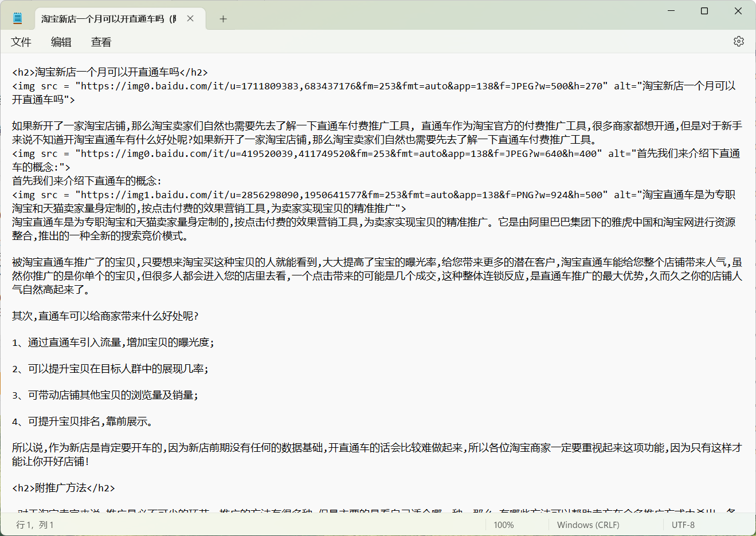
Task: Click the img1.baidu.com URL line
Action: coord(374,202)
